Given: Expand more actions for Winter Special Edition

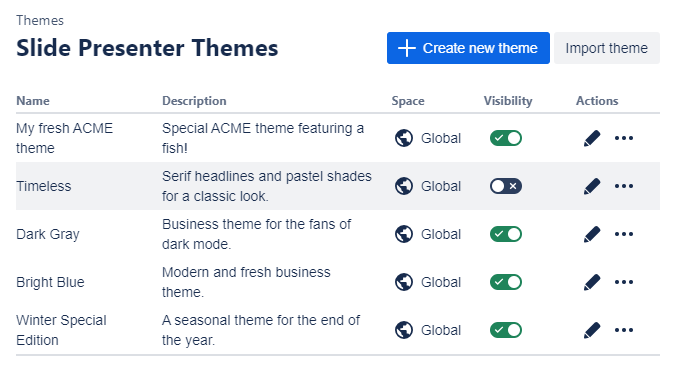Looking at the screenshot, I should [624, 330].
